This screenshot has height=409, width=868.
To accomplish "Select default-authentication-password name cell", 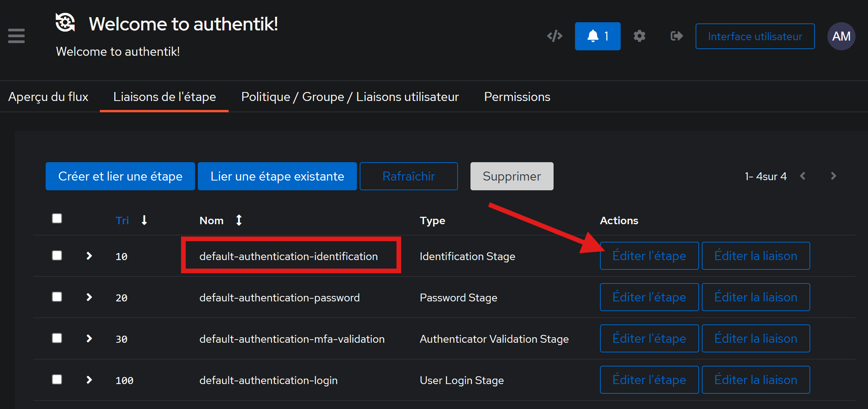I will pyautogui.click(x=279, y=297).
